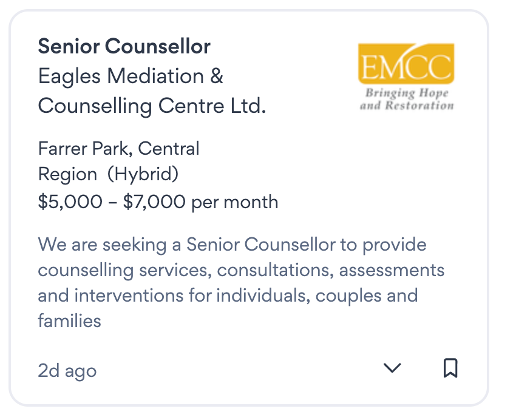This screenshot has height=420, width=516.
Task: Open the Senior Counsellor job title
Action: (x=124, y=46)
